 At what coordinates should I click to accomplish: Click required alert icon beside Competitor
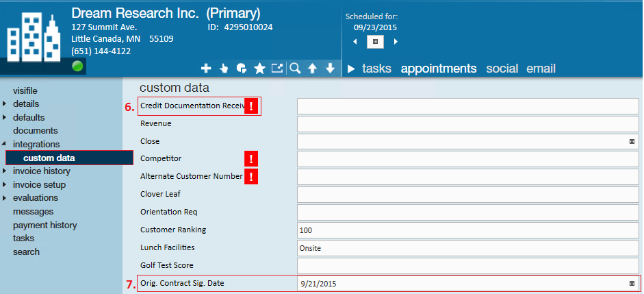pos(251,159)
